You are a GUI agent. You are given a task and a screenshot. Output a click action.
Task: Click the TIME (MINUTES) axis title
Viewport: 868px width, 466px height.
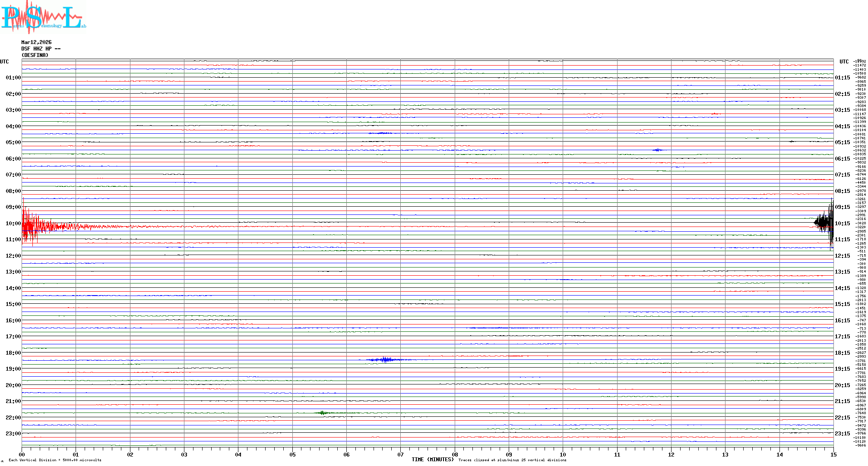click(432, 460)
